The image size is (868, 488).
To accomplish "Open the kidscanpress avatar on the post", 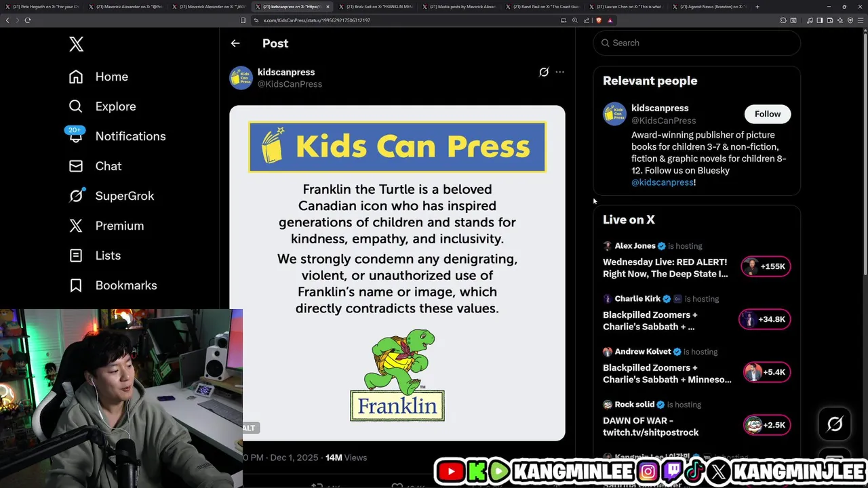I will (241, 78).
